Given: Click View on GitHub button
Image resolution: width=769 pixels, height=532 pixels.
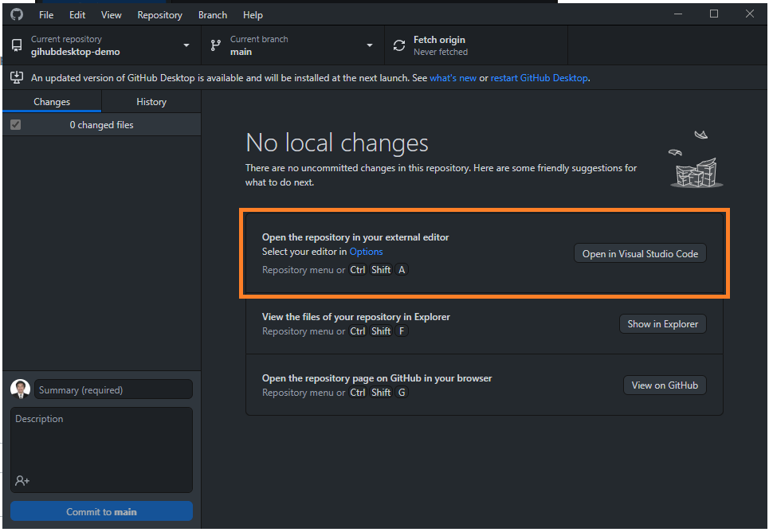Looking at the screenshot, I should pos(665,385).
